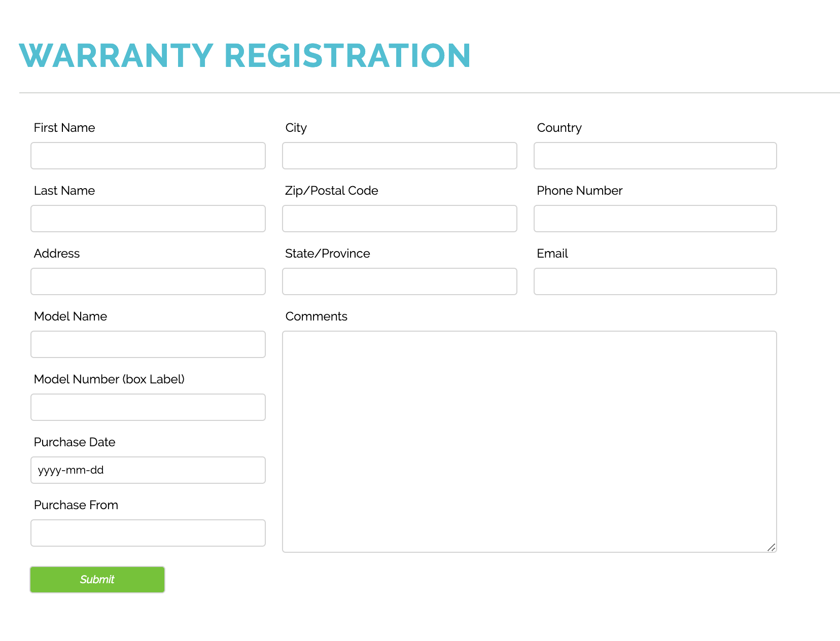Click the State/Province input box
The width and height of the screenshot is (840, 641).
pos(399,281)
